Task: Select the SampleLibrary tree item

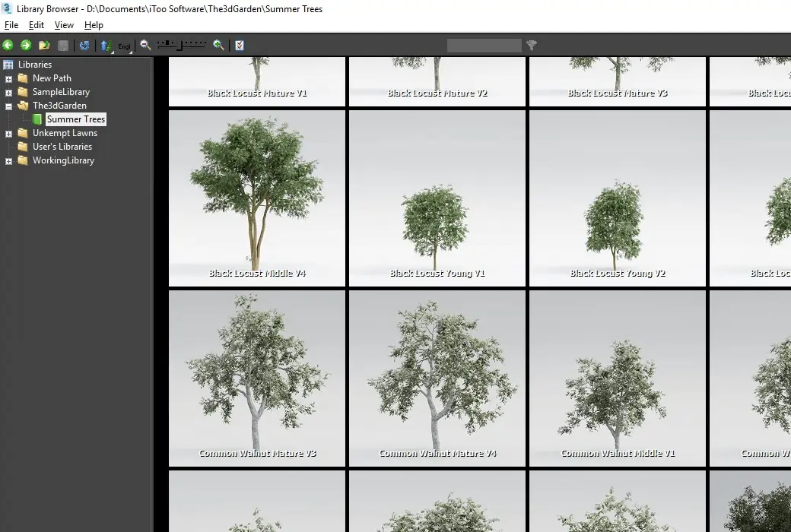Action: [61, 92]
